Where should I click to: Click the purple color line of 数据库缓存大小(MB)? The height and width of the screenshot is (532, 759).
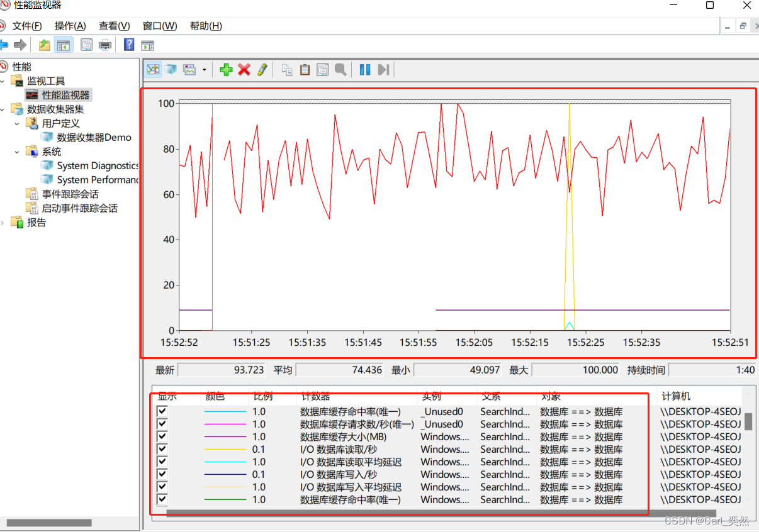225,437
